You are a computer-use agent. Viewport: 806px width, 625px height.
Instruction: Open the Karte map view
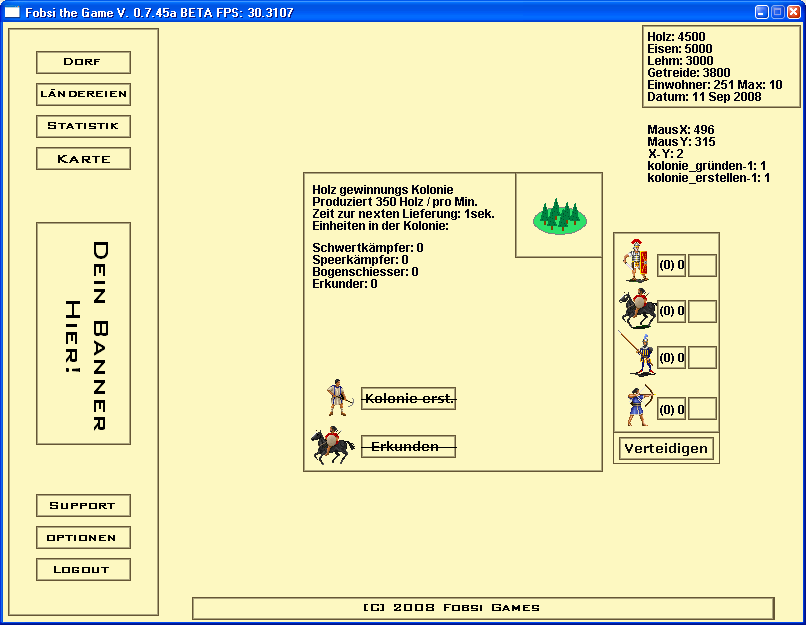pyautogui.click(x=83, y=158)
